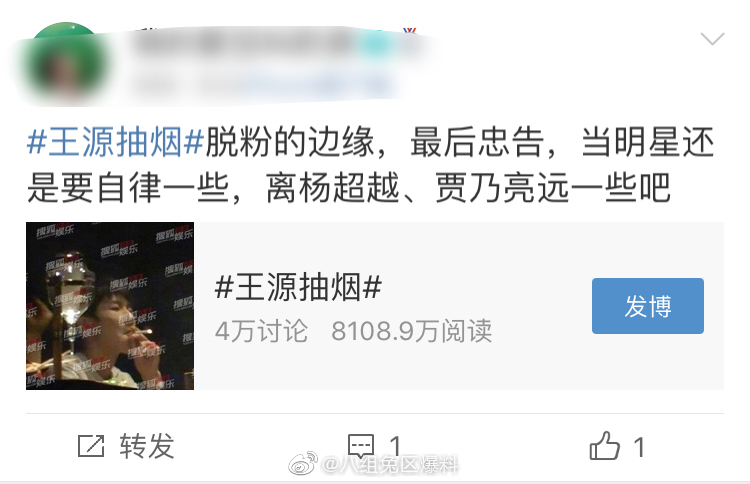The image size is (750, 484).
Task: Tap the repost share arrow icon
Action: coord(91,446)
